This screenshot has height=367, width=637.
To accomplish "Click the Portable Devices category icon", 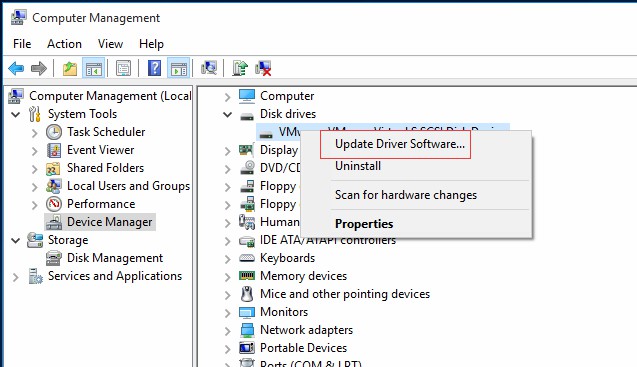I will [x=247, y=348].
